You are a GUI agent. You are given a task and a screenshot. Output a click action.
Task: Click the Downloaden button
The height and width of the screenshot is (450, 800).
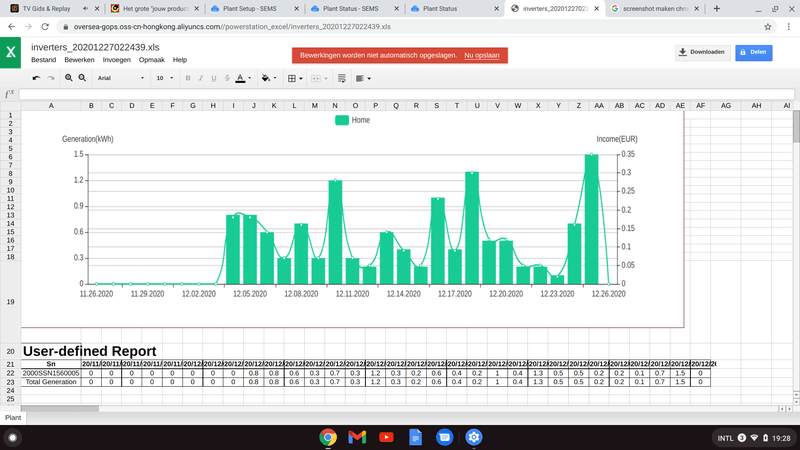[x=703, y=52]
